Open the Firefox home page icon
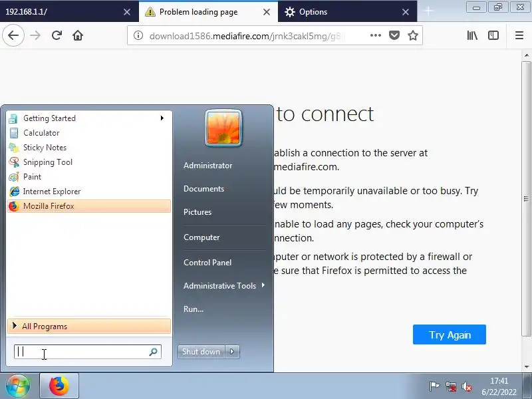The height and width of the screenshot is (399, 532). point(78,35)
